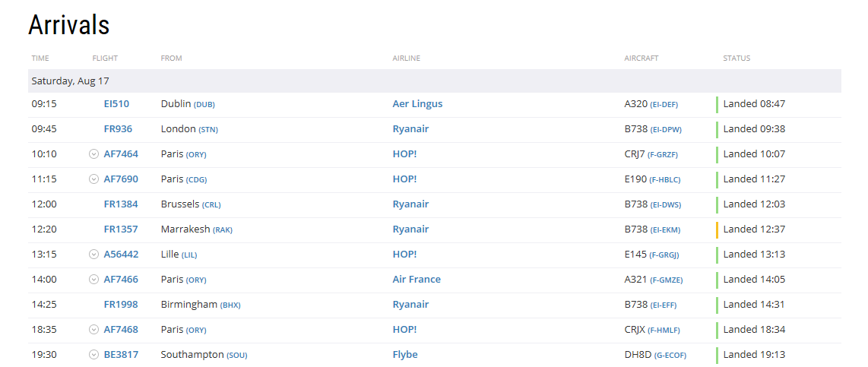Open aircraft registration EI-EFF
The height and width of the screenshot is (367, 868).
click(x=664, y=305)
